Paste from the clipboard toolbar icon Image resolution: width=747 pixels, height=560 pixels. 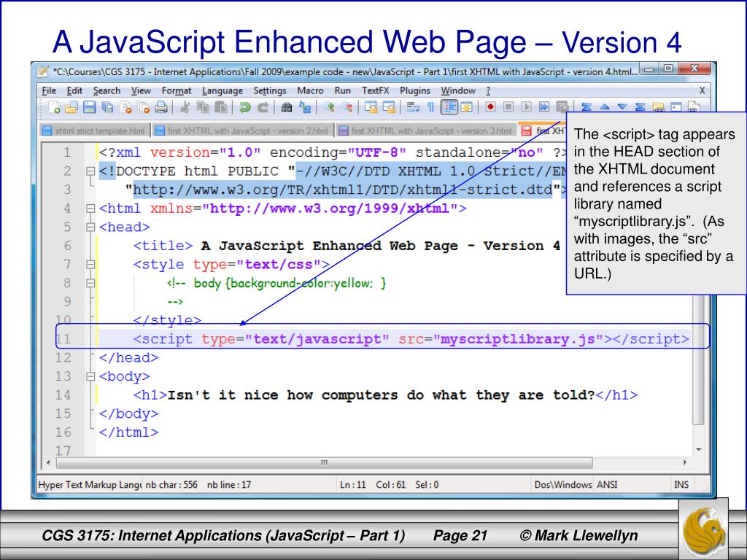(220, 108)
